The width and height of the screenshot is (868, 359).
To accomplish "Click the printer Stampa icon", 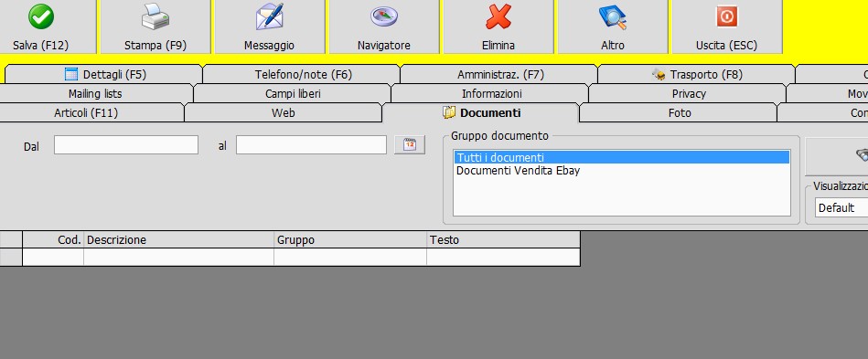I will (155, 16).
